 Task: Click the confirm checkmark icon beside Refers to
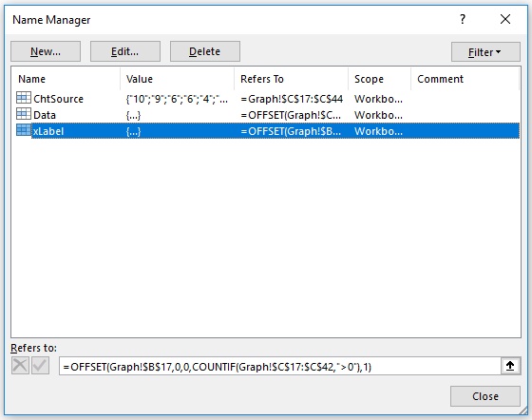tap(40, 366)
